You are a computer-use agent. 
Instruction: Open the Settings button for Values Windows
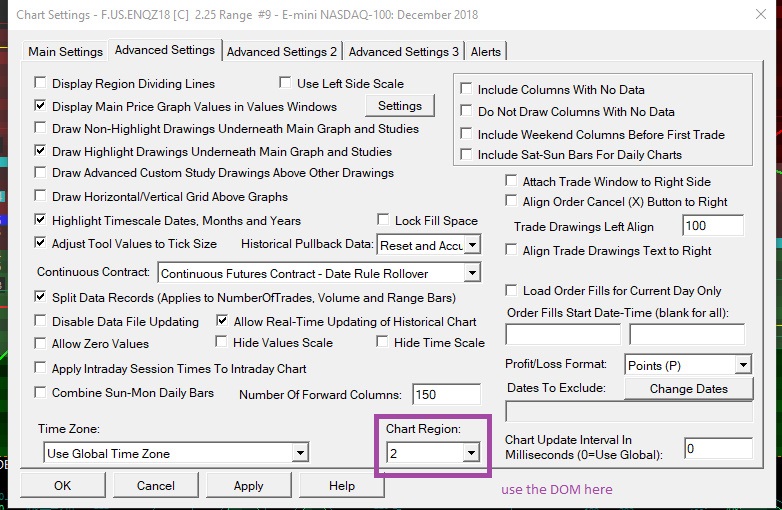[x=399, y=106]
